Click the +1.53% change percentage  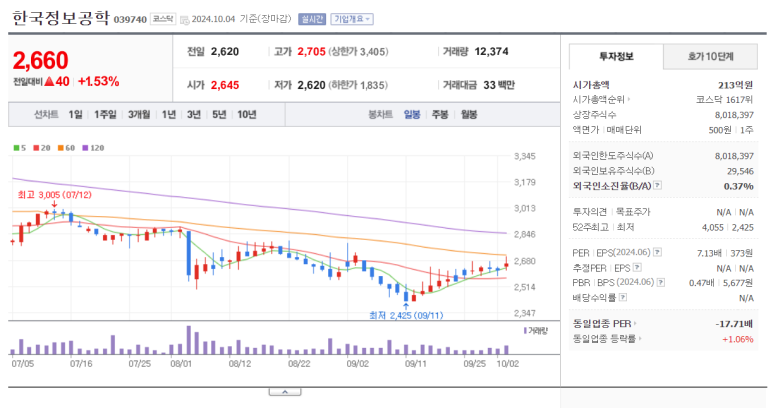click(x=99, y=82)
